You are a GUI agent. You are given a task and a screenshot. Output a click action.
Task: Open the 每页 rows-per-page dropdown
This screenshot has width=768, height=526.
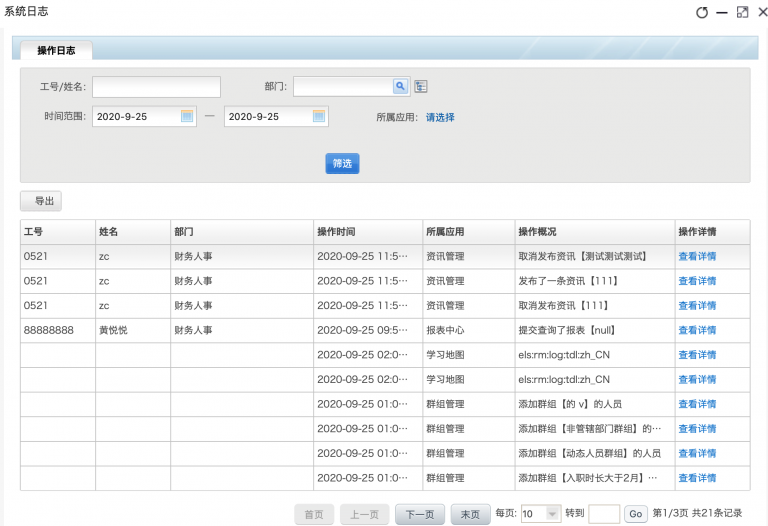(541, 514)
